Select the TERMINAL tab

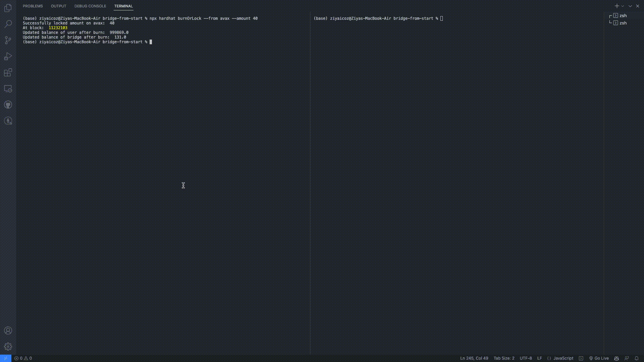(x=123, y=6)
